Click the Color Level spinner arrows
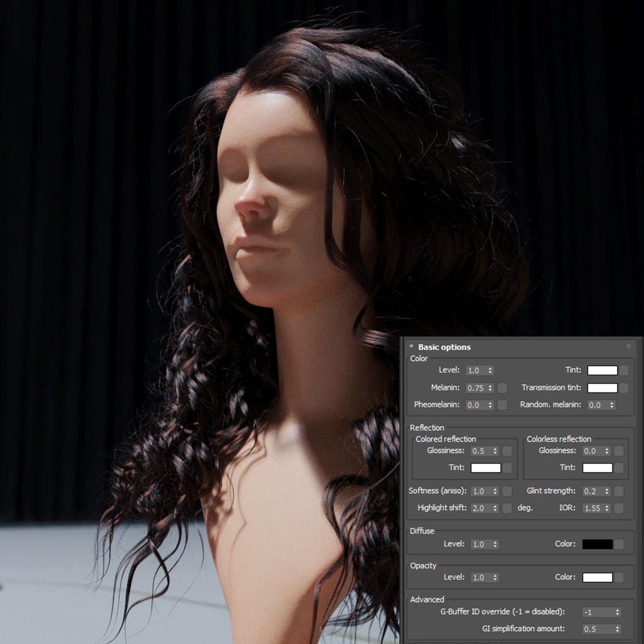 click(491, 370)
